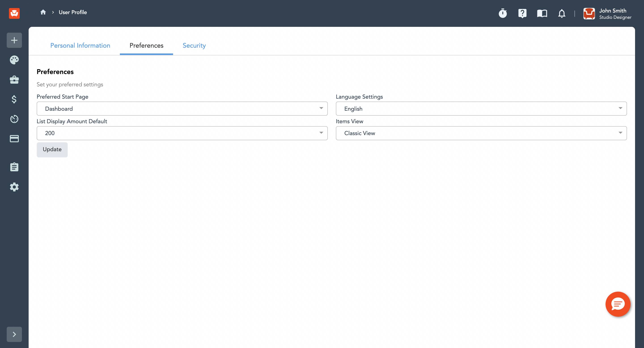Open the clipboard reports sidebar icon
Viewport: 644px width, 348px height.
14,167
